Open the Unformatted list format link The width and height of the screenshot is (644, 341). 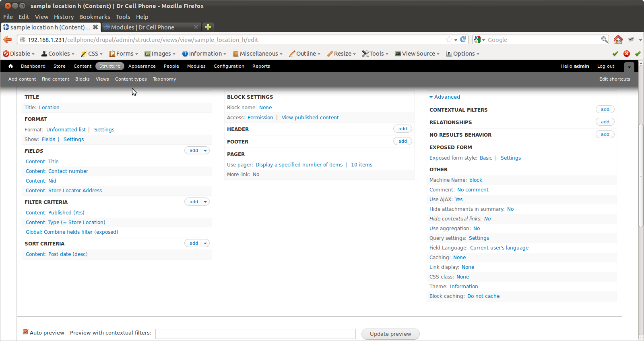click(66, 129)
